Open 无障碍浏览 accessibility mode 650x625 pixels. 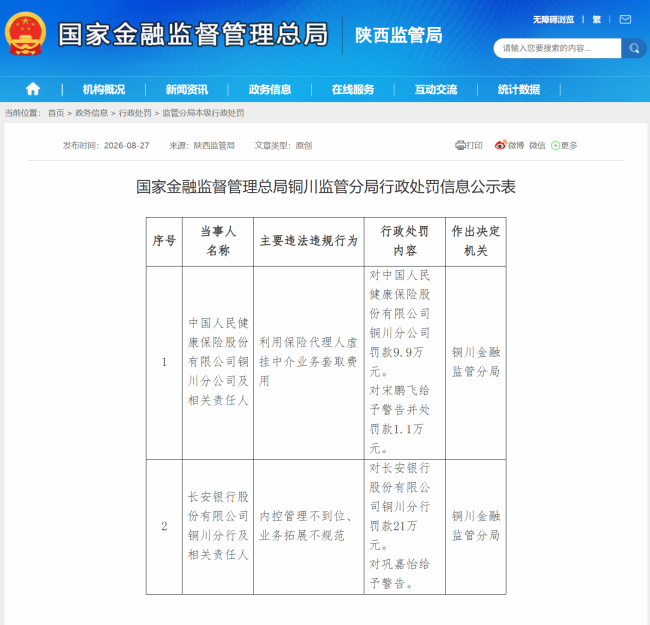pyautogui.click(x=553, y=19)
